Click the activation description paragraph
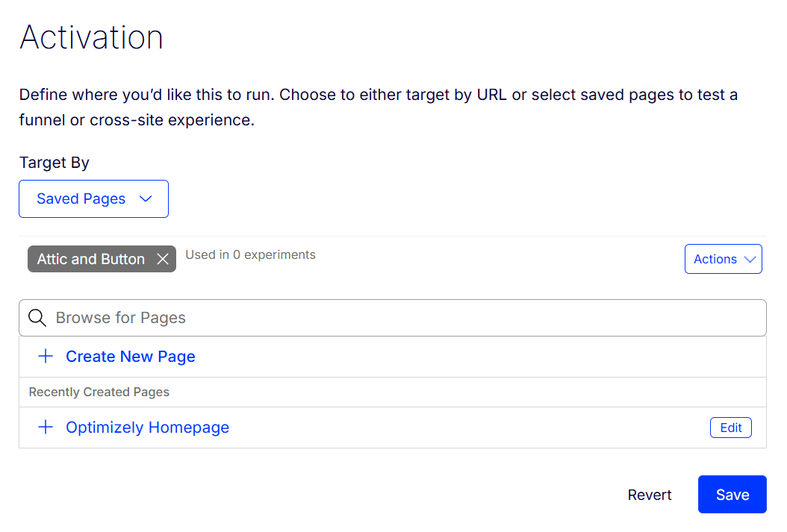The width and height of the screenshot is (787, 532). tap(378, 107)
